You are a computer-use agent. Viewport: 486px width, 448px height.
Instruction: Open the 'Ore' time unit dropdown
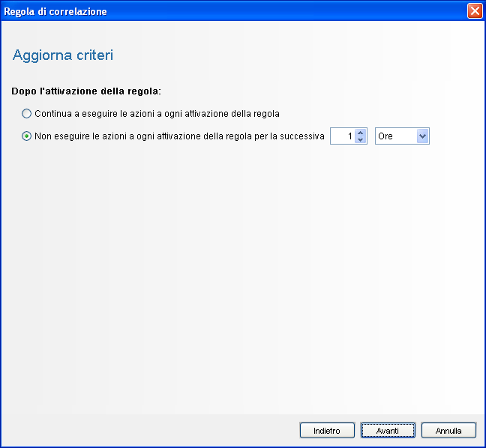pos(402,136)
